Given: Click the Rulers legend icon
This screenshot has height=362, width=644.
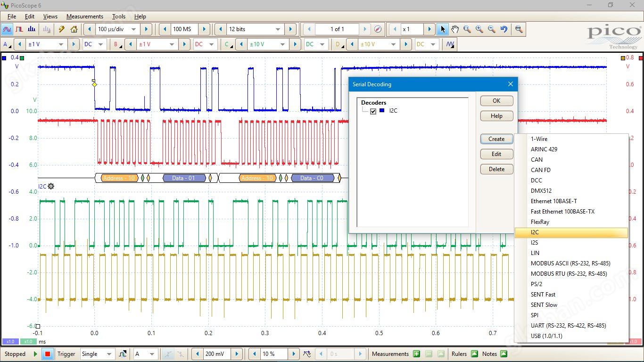Looking at the screenshot, I should (474, 354).
